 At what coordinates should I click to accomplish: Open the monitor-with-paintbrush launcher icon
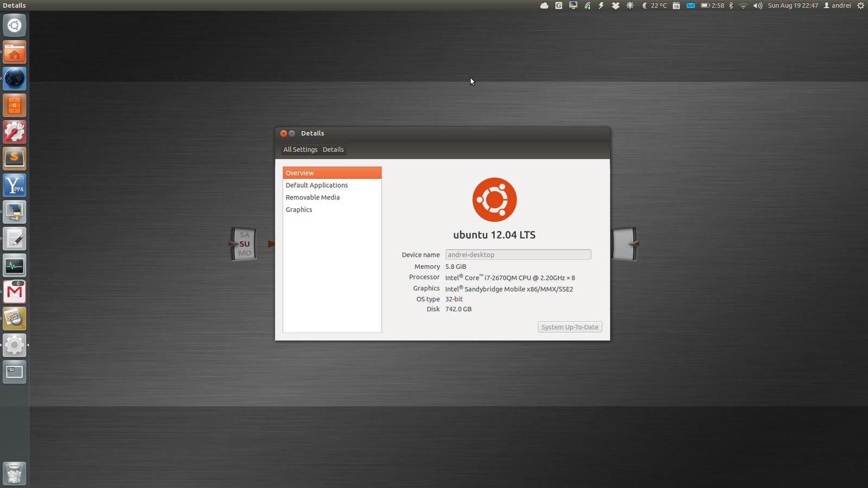tap(15, 211)
